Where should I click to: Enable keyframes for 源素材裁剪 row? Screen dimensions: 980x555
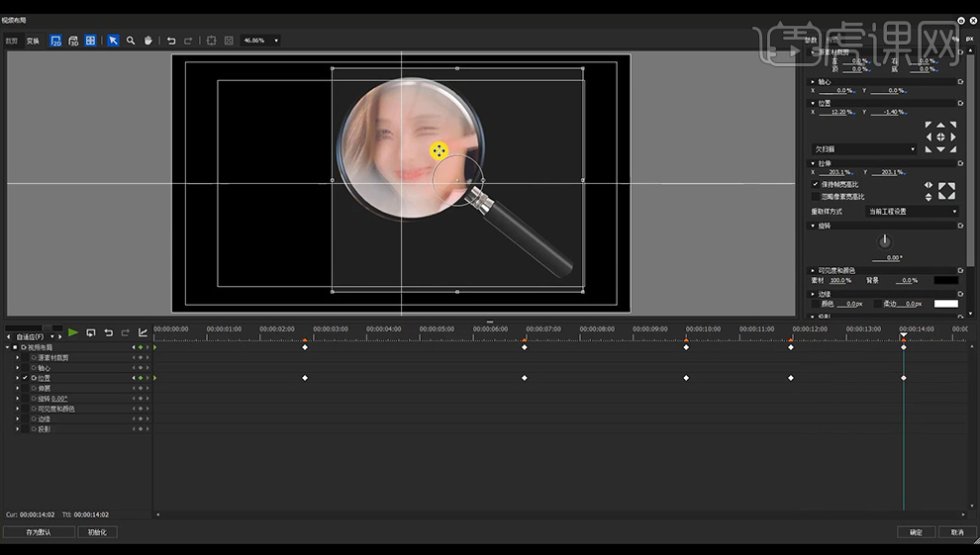(x=25, y=358)
